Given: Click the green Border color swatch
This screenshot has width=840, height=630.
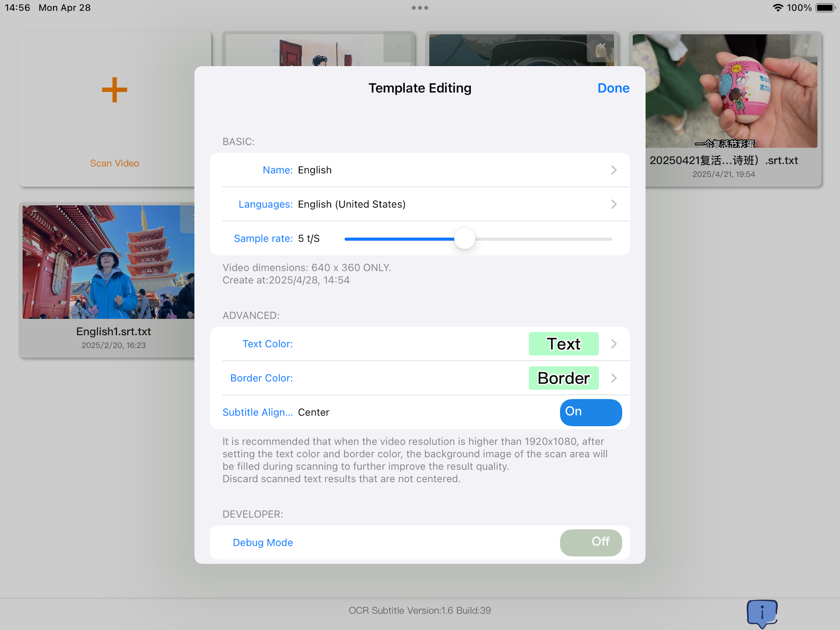Looking at the screenshot, I should 563,378.
